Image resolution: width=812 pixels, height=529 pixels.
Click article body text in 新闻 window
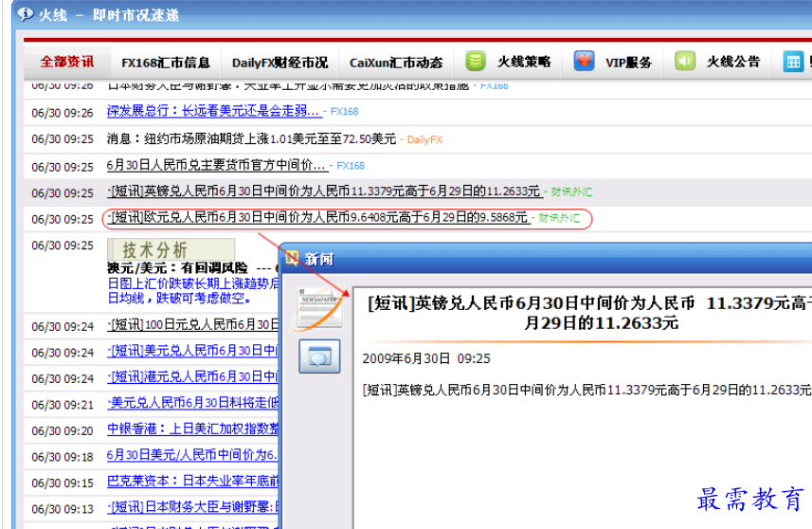coord(586,391)
